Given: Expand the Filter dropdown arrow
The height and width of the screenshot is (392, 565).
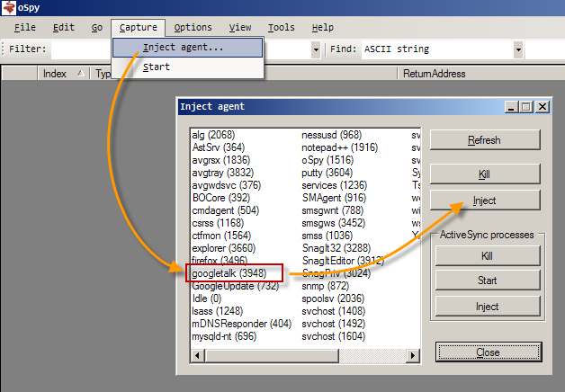Looking at the screenshot, I should pos(316,49).
